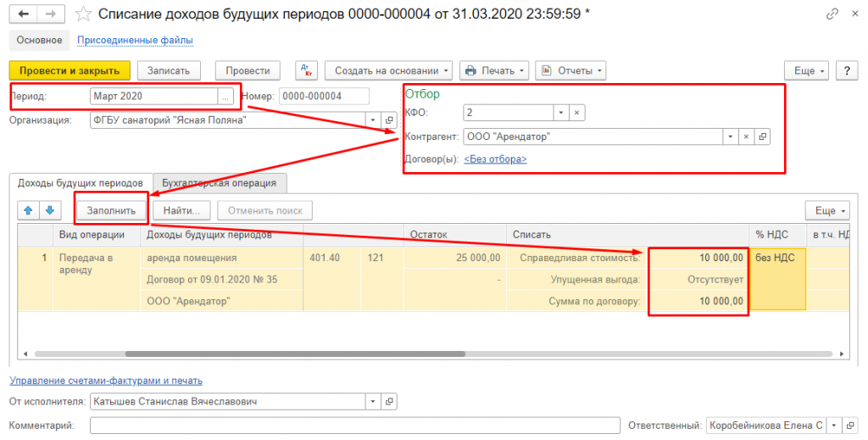The width and height of the screenshot is (868, 440).
Task: Show Дт/Кт accounting entries icon
Action: coord(307,70)
